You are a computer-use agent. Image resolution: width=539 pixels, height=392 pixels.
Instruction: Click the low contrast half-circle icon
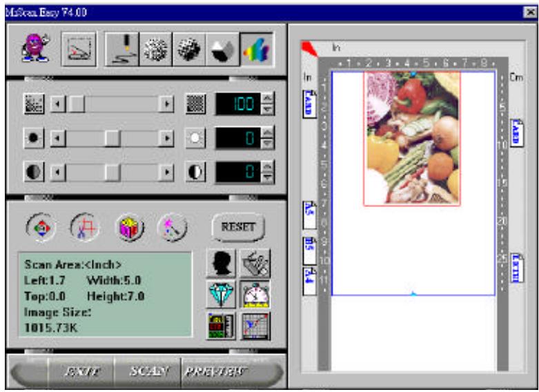[x=34, y=171]
